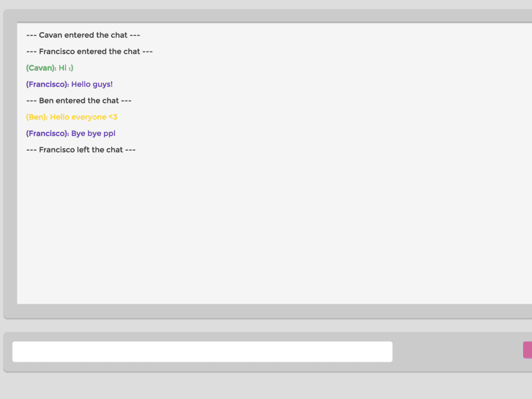Select the '--- Francisco left the chat ---' line
The image size is (532, 399).
[x=81, y=150]
